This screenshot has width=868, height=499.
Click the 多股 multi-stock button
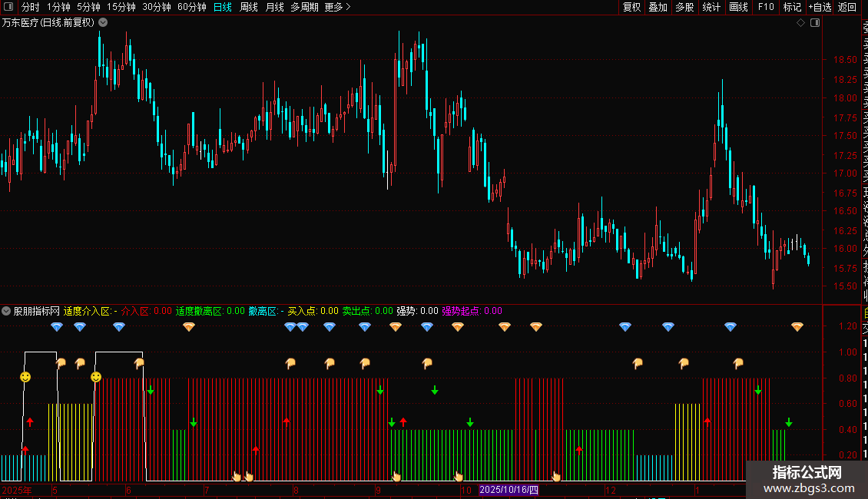click(x=684, y=7)
